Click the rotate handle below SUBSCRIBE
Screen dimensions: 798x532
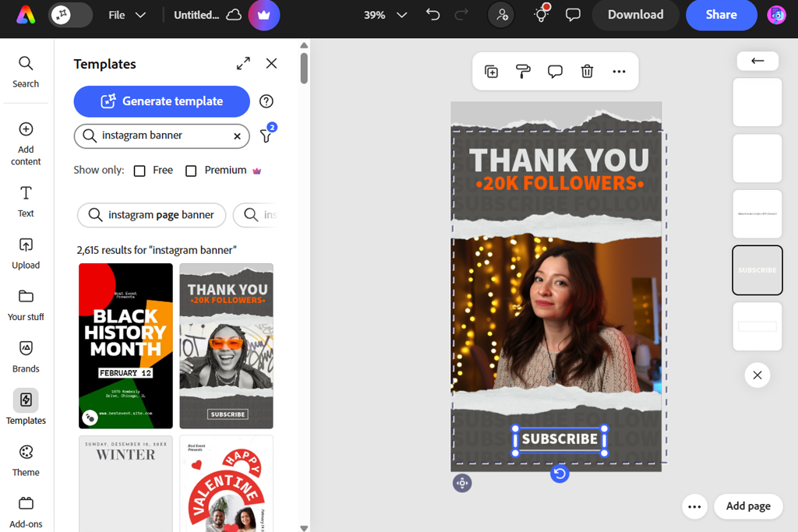coord(560,474)
